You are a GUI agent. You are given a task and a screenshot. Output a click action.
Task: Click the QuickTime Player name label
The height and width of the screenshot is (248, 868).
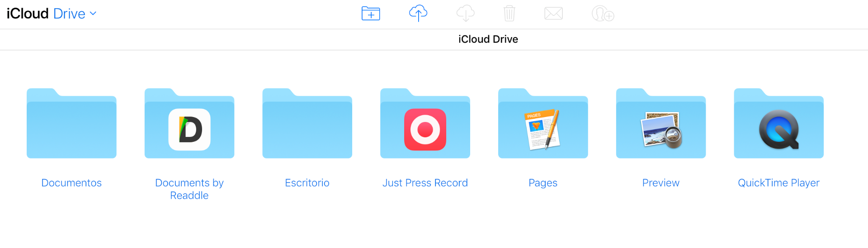pos(778,183)
